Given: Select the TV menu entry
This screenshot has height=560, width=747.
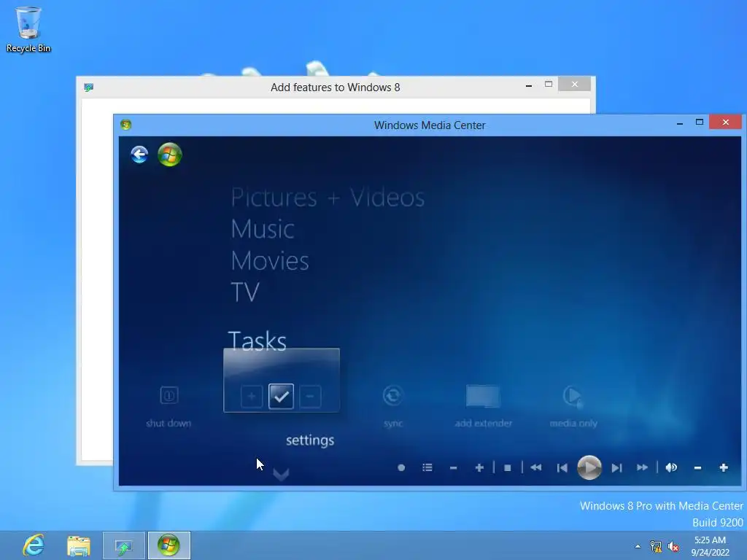Looking at the screenshot, I should coord(245,292).
